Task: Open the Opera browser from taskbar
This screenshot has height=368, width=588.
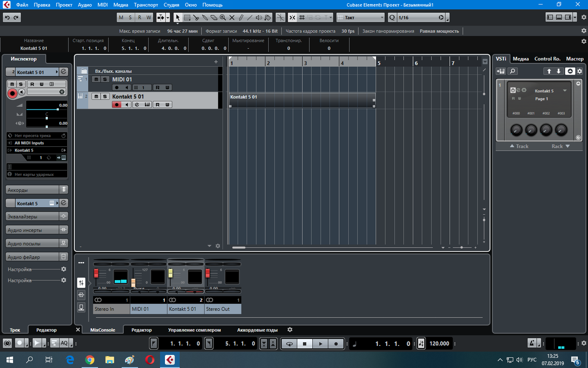Action: (x=149, y=359)
